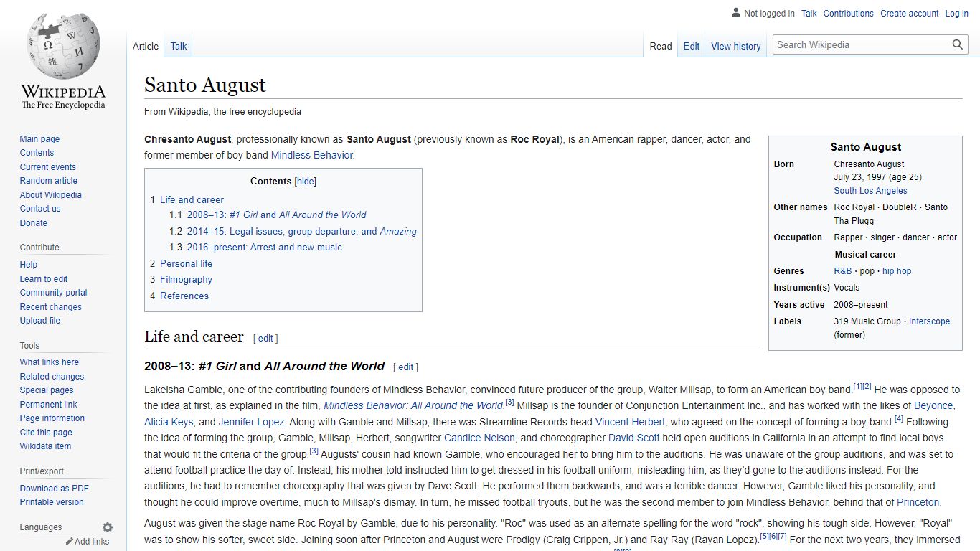Screen dimensions: 980x551
Task: Click Donate in sidebar
Action: tap(34, 223)
